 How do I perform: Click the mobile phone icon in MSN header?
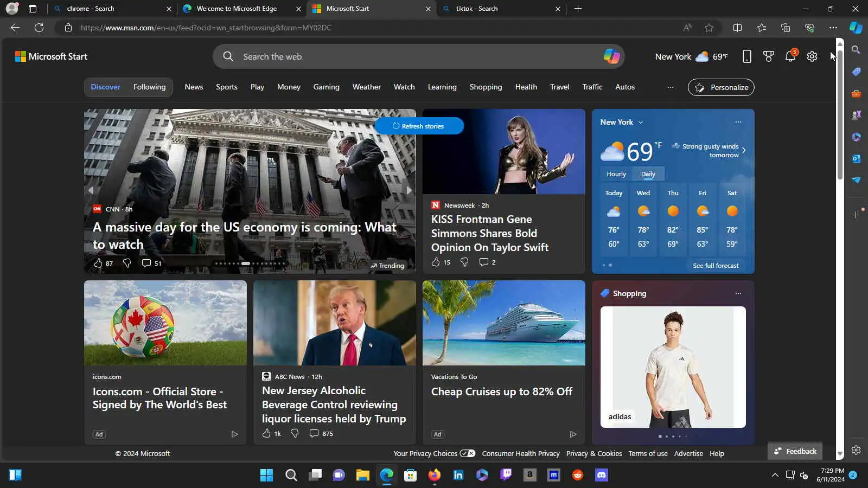click(x=747, y=56)
